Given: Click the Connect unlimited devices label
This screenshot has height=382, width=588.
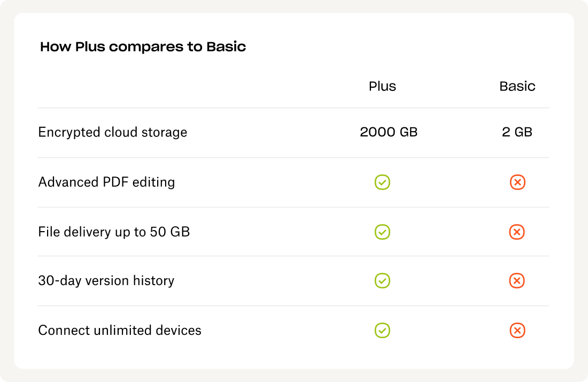Looking at the screenshot, I should 120,330.
